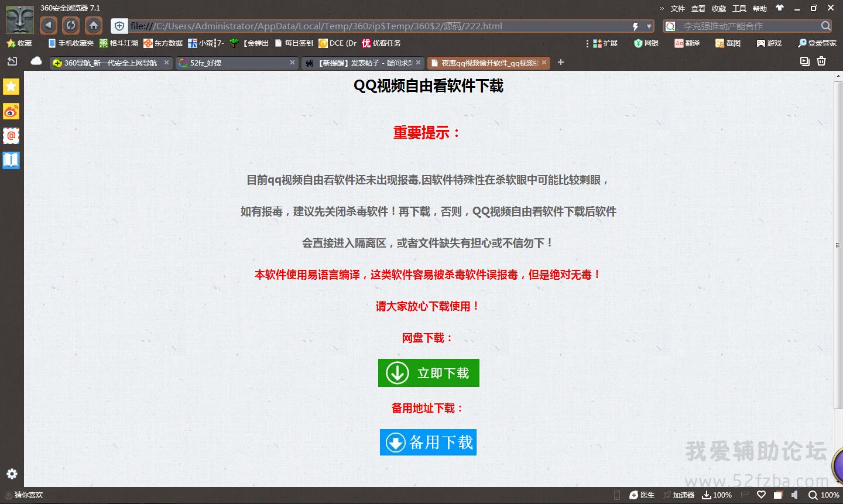Image resolution: width=843 pixels, height=504 pixels.
Task: Click the heart icon in status bar
Action: tap(761, 495)
